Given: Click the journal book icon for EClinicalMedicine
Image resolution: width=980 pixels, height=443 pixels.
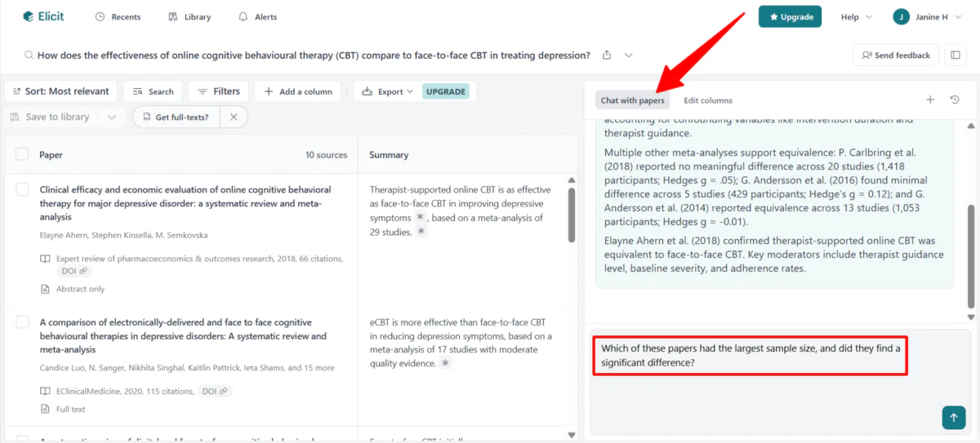Looking at the screenshot, I should click(x=45, y=392).
